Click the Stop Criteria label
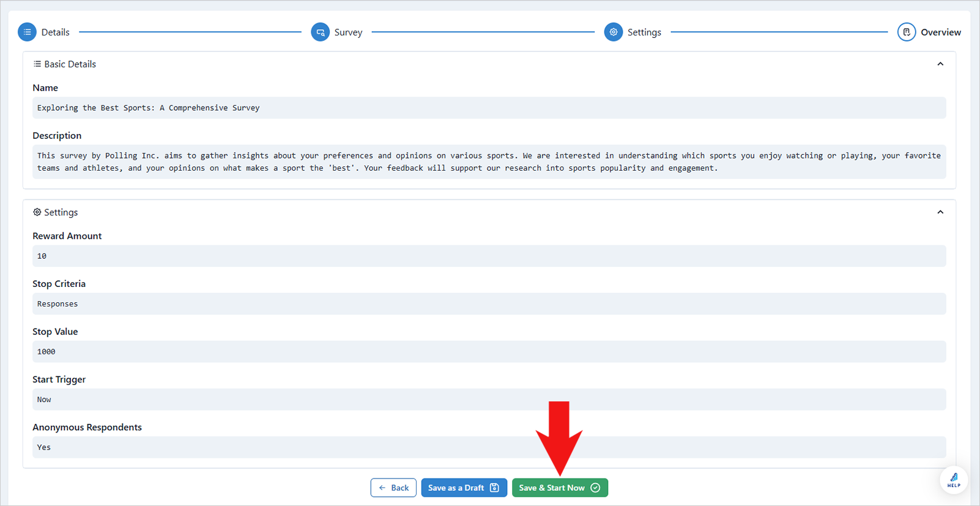Image resolution: width=980 pixels, height=506 pixels. coord(59,284)
